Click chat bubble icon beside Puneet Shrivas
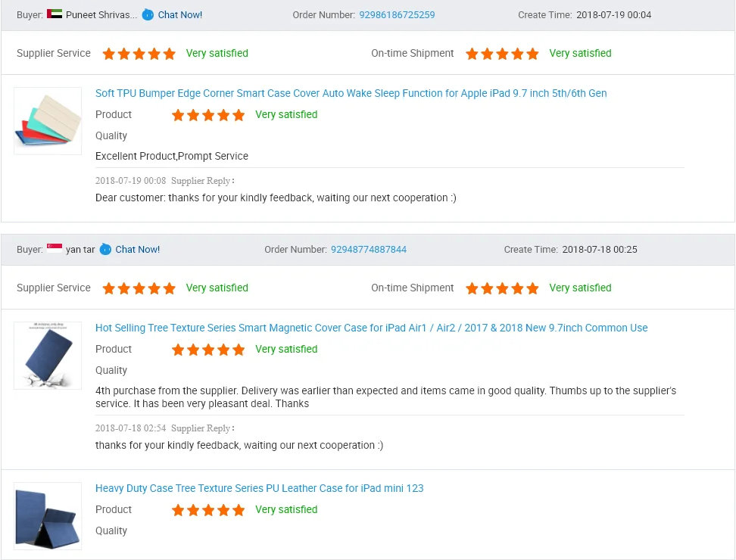This screenshot has width=736, height=560. [x=148, y=14]
